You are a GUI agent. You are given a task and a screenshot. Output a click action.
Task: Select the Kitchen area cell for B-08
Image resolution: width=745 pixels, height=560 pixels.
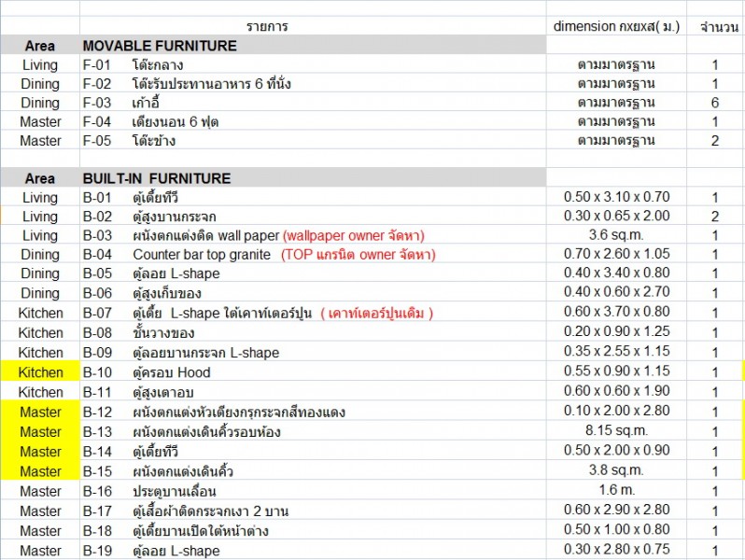[x=40, y=332]
